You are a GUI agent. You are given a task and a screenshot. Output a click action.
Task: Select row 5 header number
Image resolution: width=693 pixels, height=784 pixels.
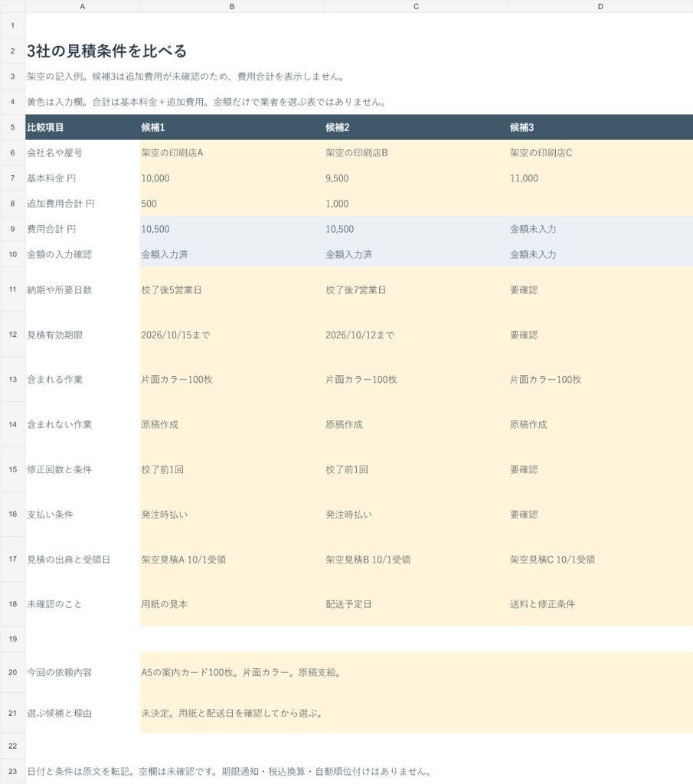(x=12, y=127)
